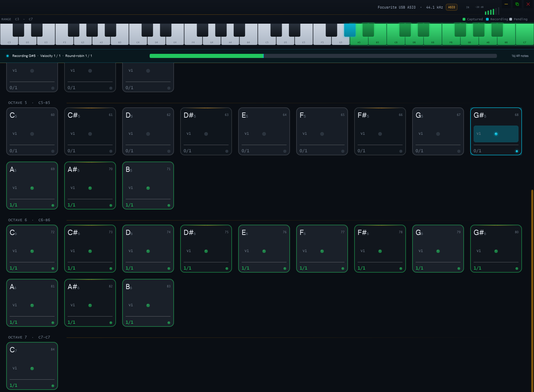Select the V1 velocity dot on the A5 card
Screen dimensions: 534x392
32,188
